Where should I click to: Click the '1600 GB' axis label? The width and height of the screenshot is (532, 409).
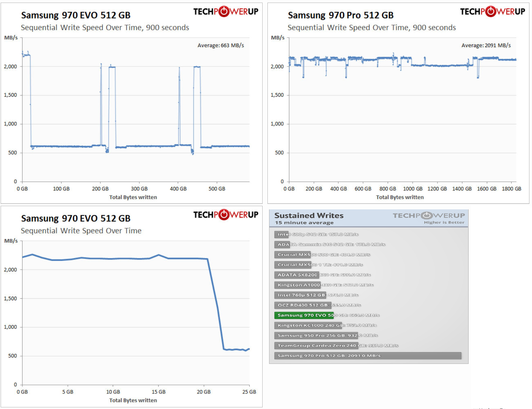click(x=487, y=189)
